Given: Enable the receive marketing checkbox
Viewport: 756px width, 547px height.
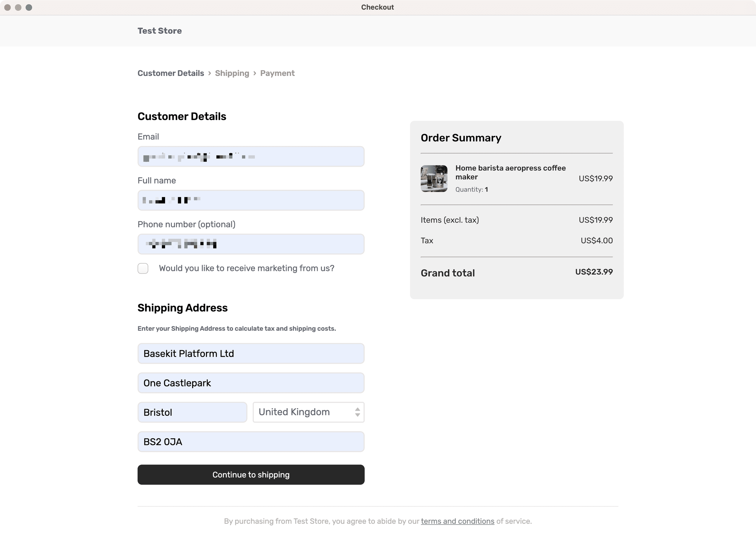Looking at the screenshot, I should 143,268.
